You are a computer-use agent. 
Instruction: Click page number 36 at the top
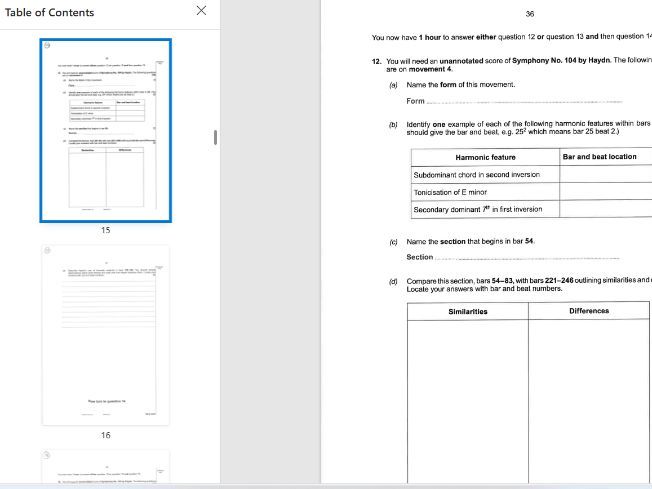[529, 14]
